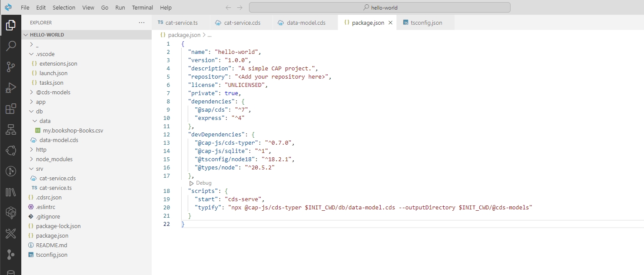Expand the node_modules folder
644x275 pixels.
54,159
